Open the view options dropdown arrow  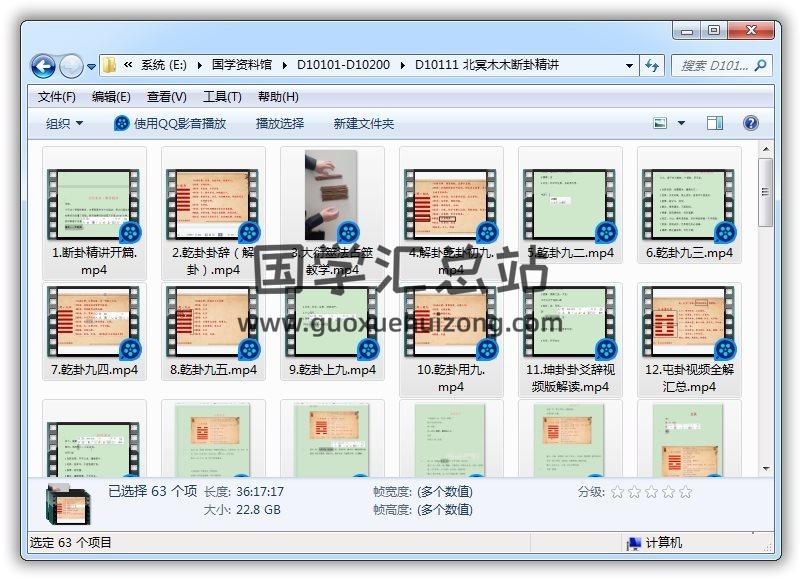(681, 123)
